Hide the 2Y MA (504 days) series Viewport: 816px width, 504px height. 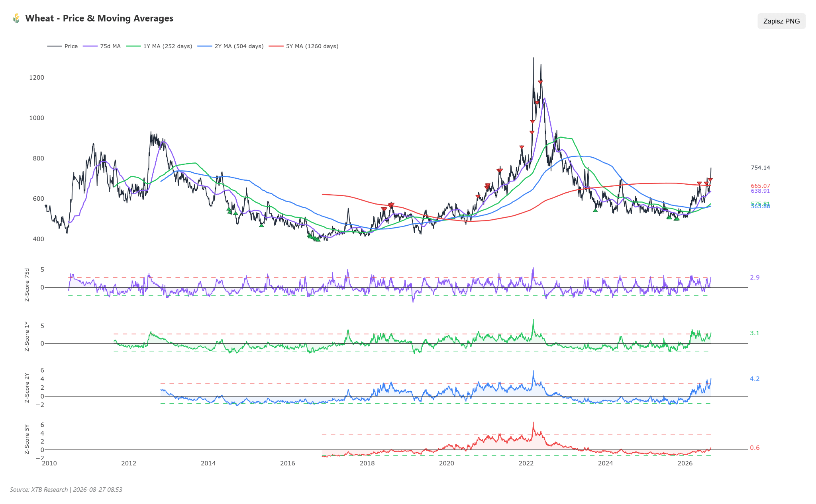click(230, 46)
